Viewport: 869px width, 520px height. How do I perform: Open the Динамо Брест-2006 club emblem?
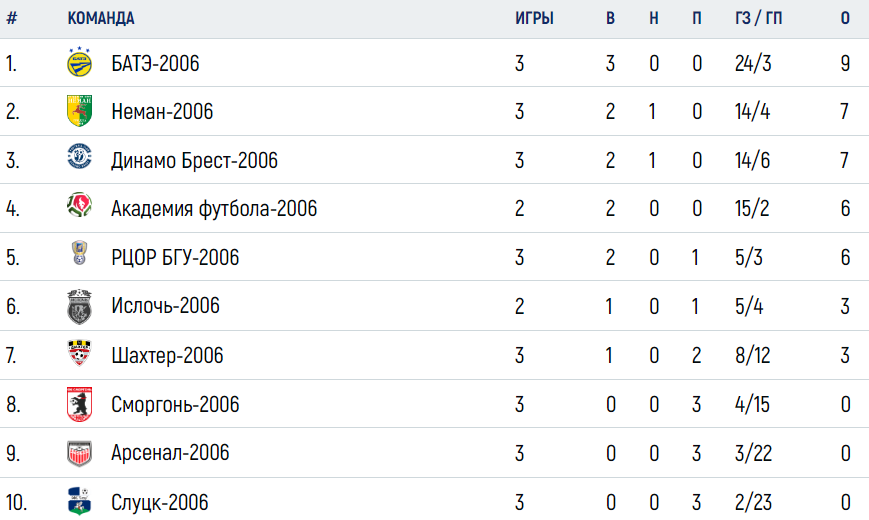[79, 156]
